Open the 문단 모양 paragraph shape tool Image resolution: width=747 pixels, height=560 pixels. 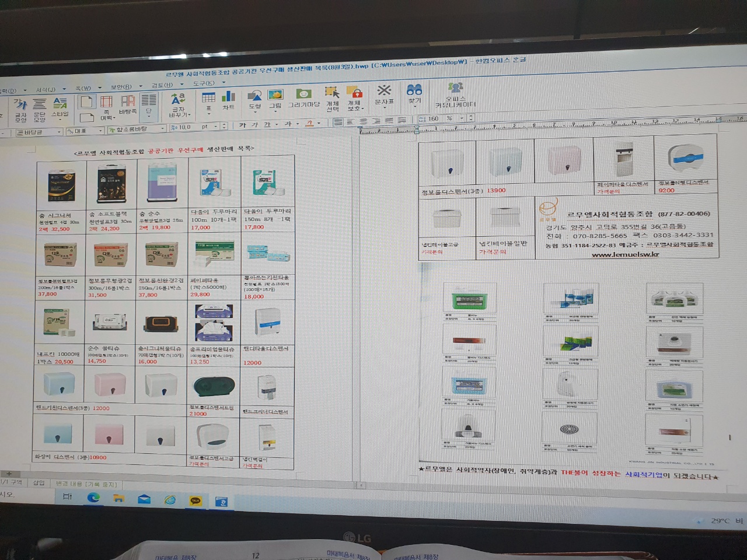pyautogui.click(x=40, y=110)
